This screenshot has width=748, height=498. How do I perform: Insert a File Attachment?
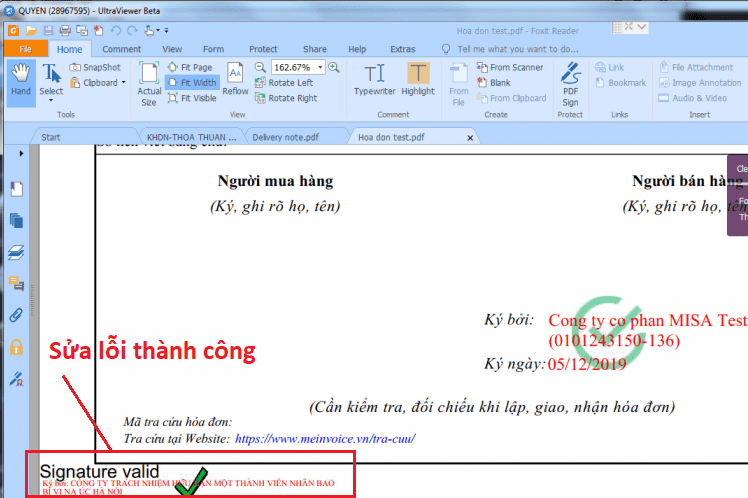tap(696, 67)
